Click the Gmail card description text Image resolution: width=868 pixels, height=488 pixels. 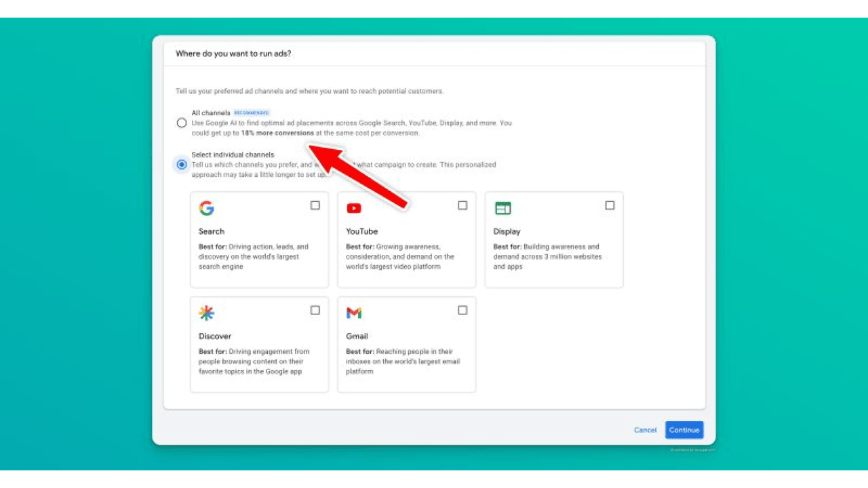pyautogui.click(x=403, y=361)
